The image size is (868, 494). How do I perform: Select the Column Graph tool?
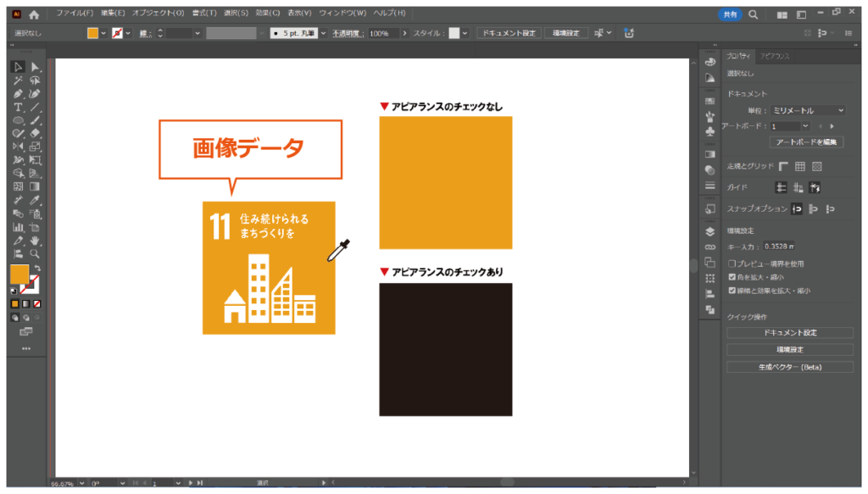[18, 227]
